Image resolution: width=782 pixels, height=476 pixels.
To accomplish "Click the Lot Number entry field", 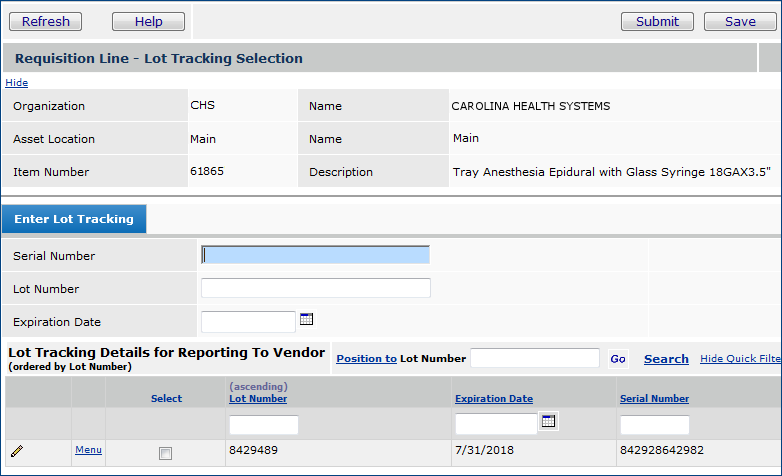I will (316, 288).
